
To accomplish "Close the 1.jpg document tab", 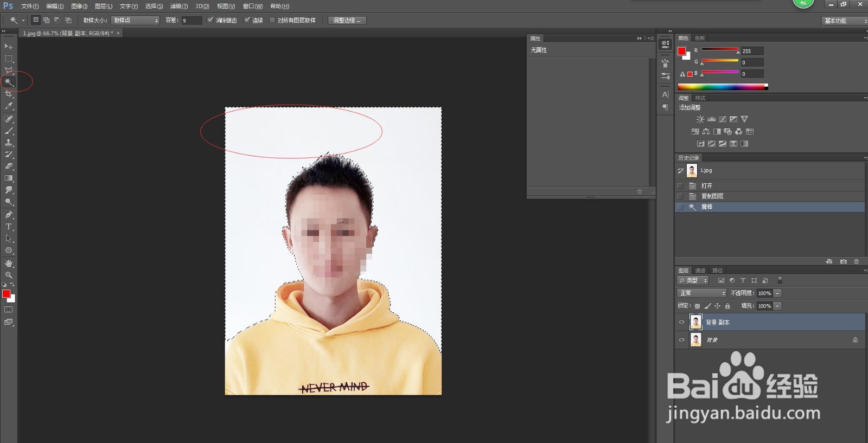I will (118, 33).
